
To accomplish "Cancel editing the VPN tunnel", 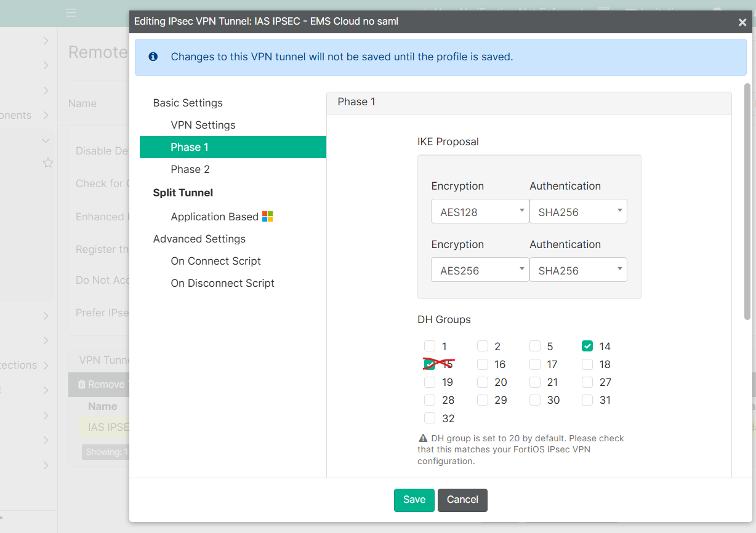I will point(462,500).
